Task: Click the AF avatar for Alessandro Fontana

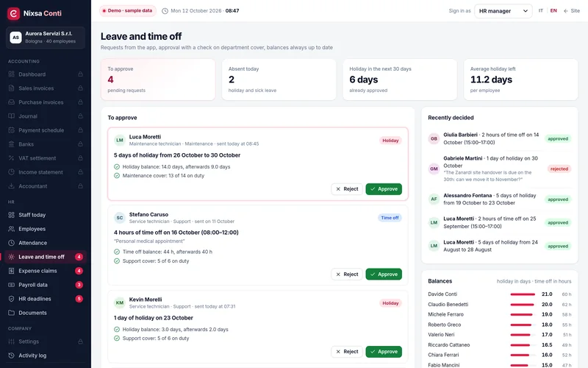Action: pyautogui.click(x=434, y=199)
